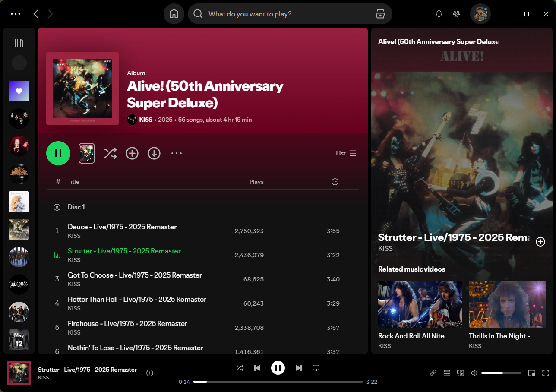The image size is (556, 392).
Task: Click the download icon for this album
Action: 154,153
